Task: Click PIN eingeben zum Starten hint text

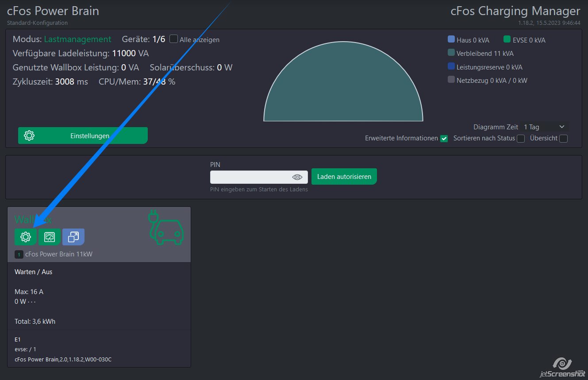Action: [259, 190]
